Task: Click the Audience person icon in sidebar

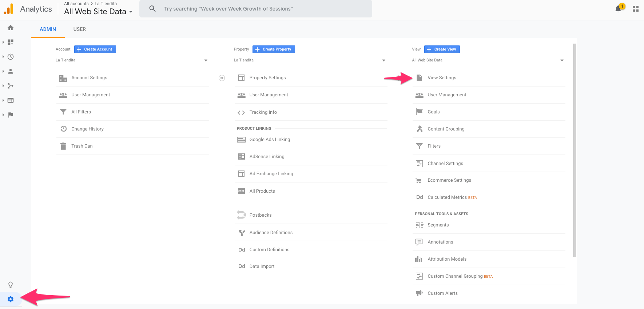Action: (11, 71)
